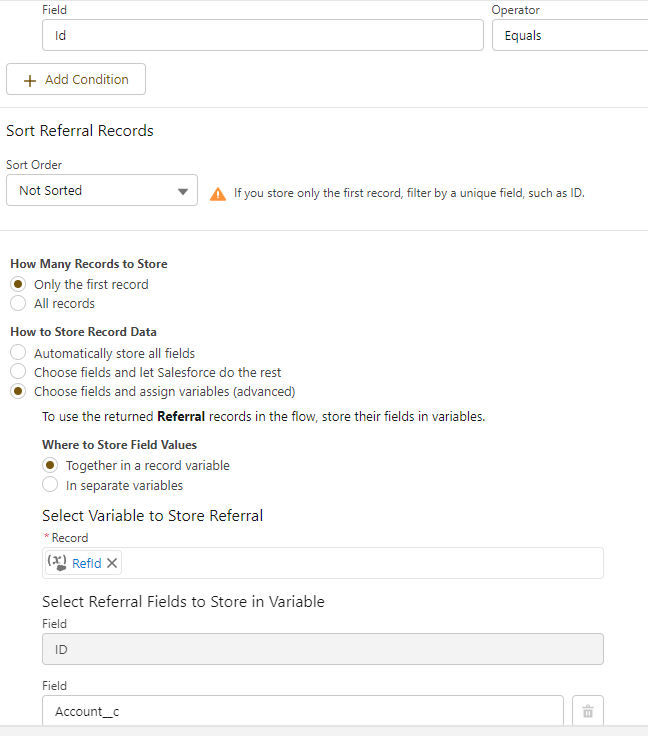Select Only the first record option
648x736 pixels.
(x=18, y=285)
